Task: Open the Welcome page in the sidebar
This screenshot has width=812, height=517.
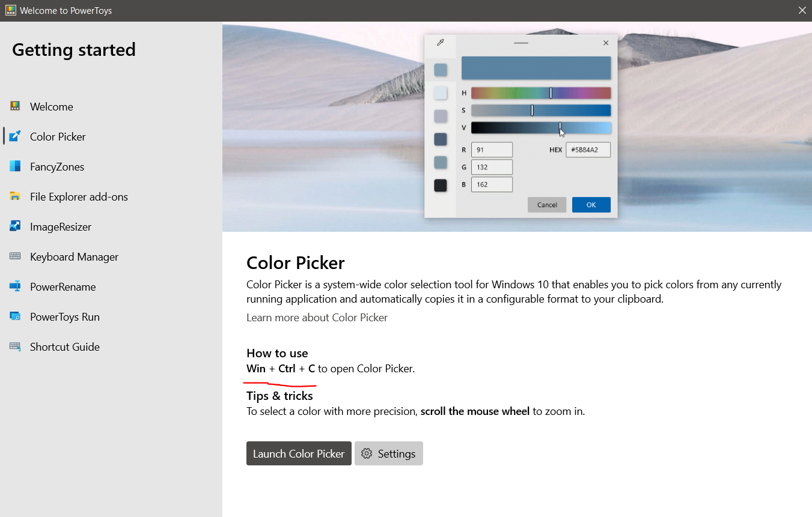Action: click(x=50, y=106)
